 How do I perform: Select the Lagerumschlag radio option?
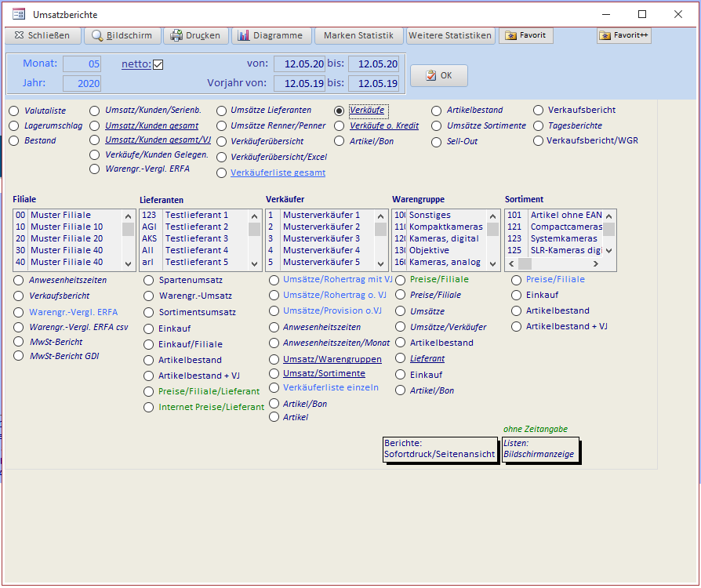pos(14,126)
